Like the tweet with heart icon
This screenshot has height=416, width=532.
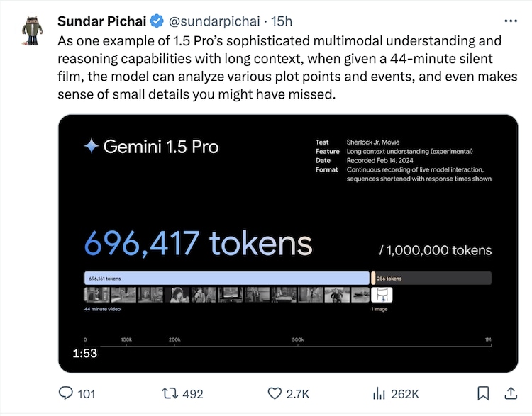275,393
